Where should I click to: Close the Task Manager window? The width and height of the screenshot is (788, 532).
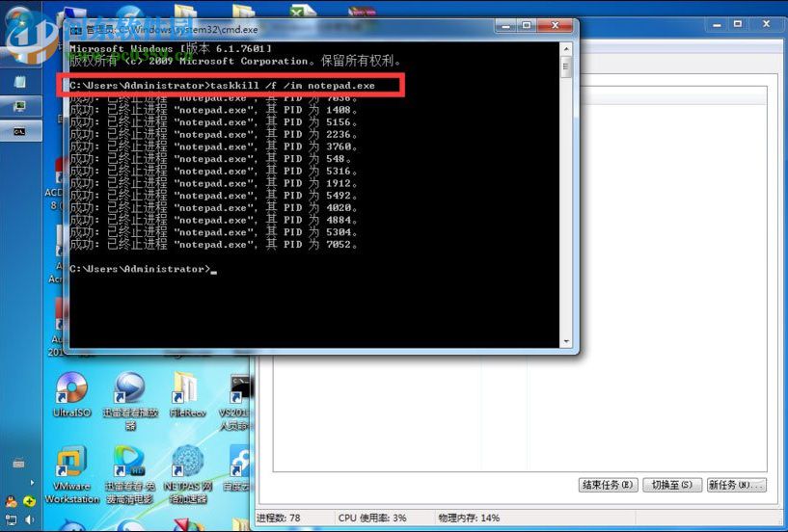[767, 24]
